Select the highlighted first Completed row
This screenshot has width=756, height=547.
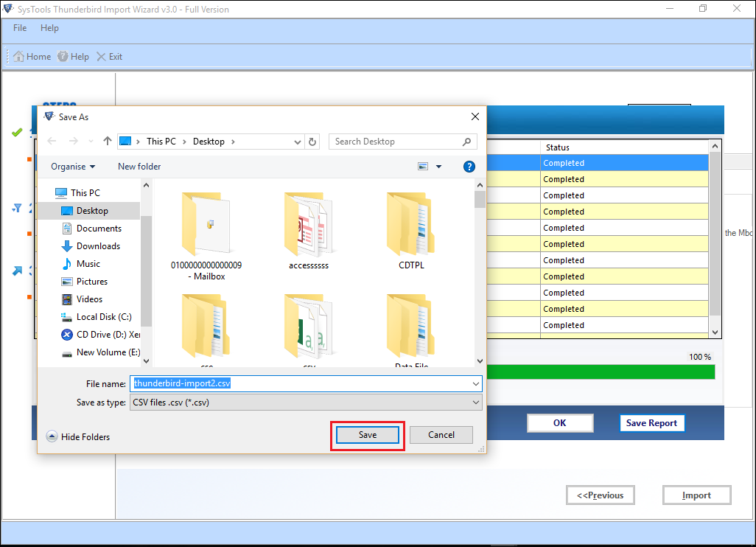point(598,163)
